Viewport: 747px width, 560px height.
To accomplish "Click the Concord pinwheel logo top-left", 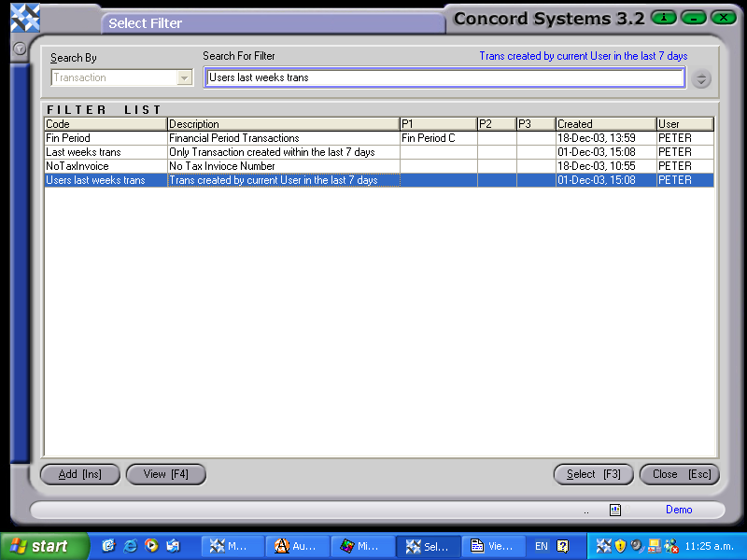I will point(24,16).
